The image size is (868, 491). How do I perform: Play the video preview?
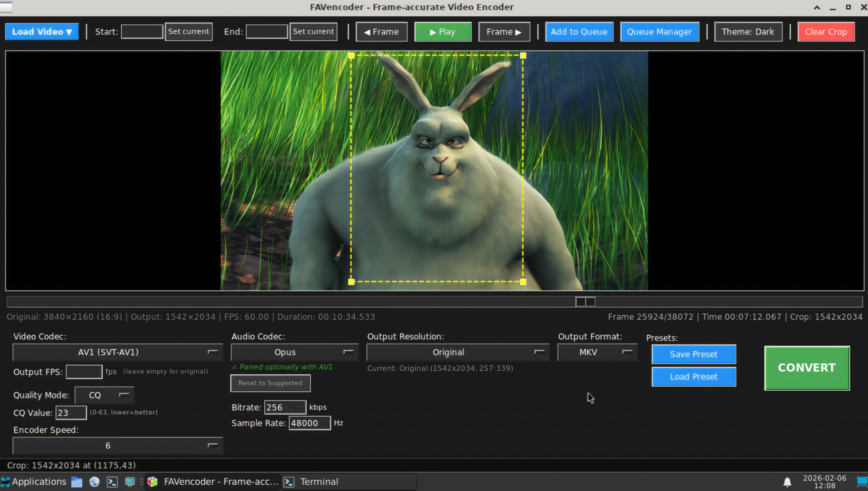pos(443,32)
